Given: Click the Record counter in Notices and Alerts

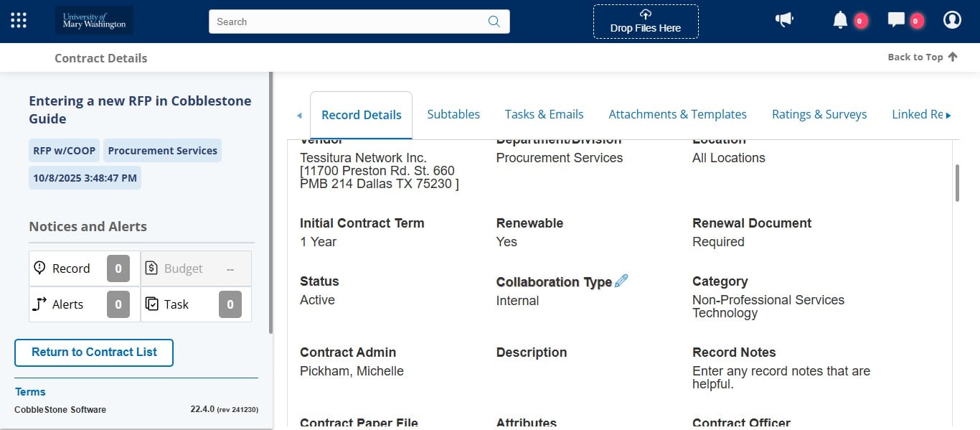Looking at the screenshot, I should [118, 268].
